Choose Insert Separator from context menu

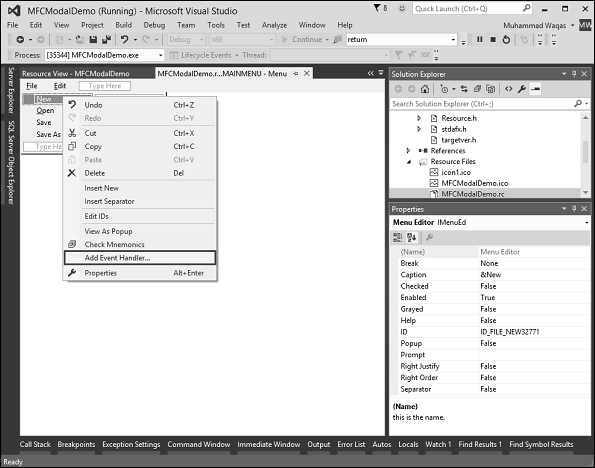140,201
